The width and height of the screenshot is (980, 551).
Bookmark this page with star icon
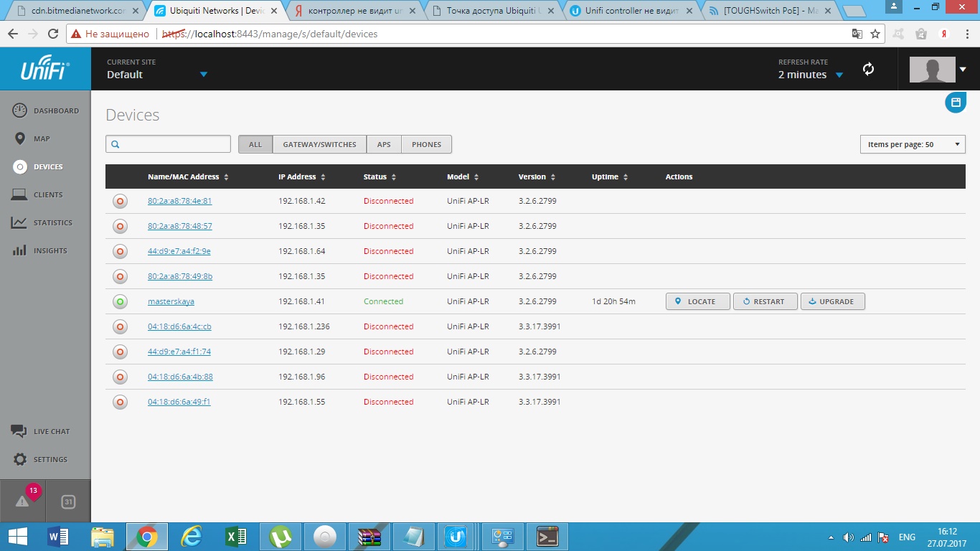coord(875,34)
